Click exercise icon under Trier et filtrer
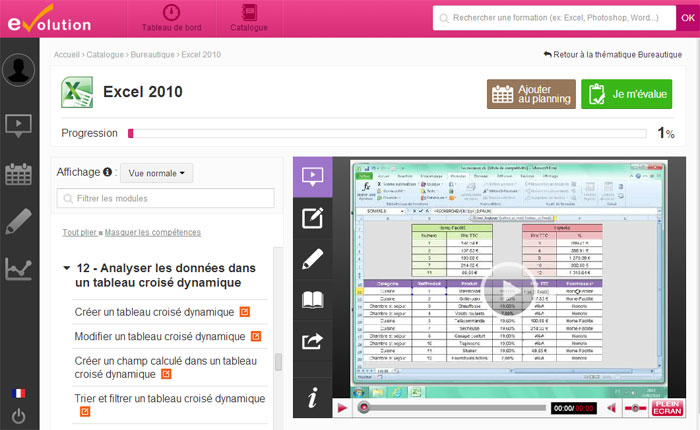This screenshot has height=430, width=700. pos(85,411)
